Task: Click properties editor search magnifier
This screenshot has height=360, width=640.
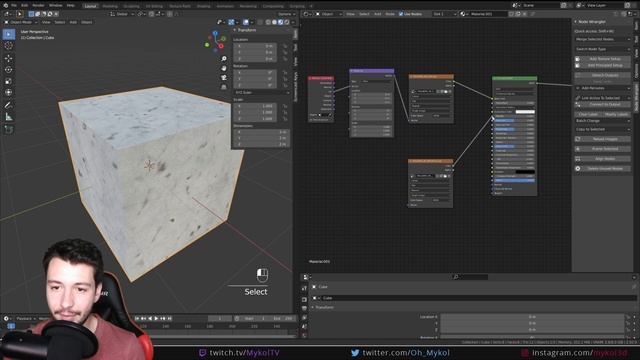Action: [456, 277]
